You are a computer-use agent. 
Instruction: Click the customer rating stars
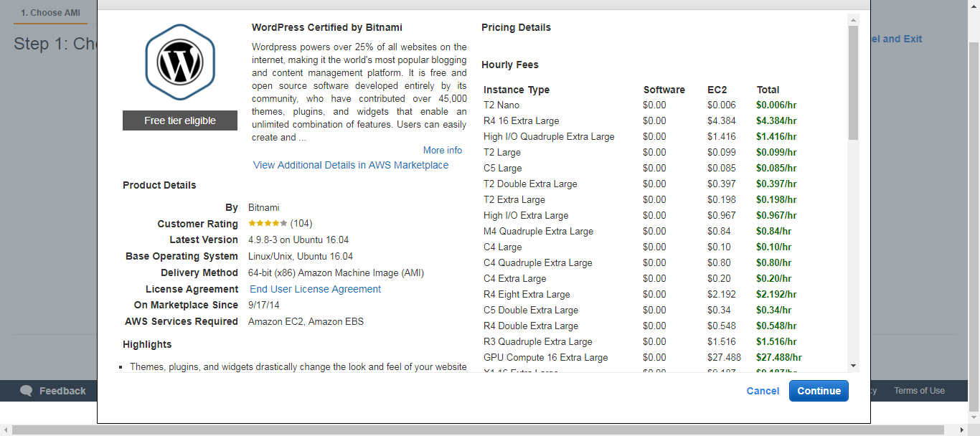[265, 223]
